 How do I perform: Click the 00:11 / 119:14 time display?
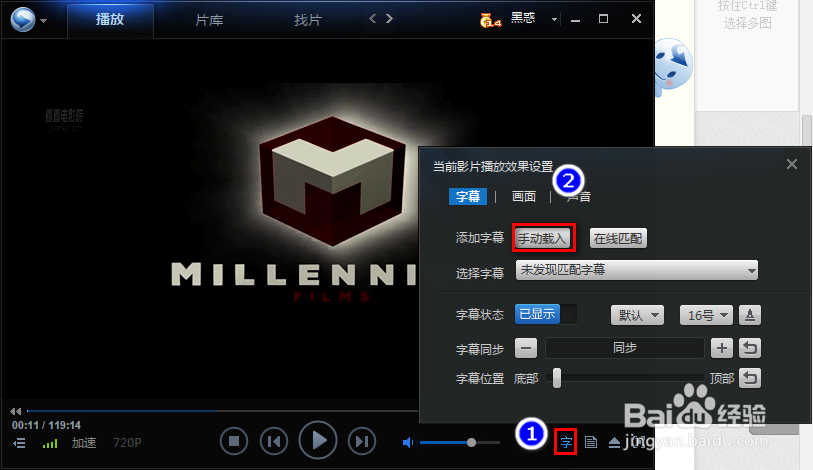(47, 425)
